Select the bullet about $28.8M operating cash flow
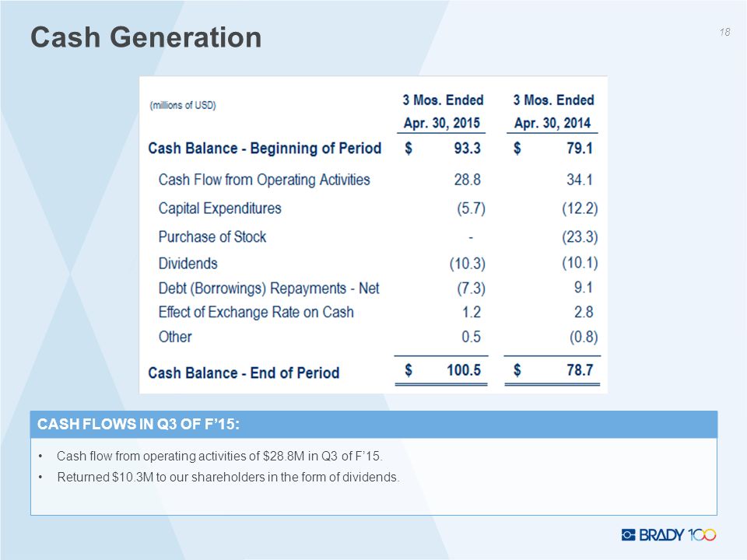The image size is (747, 560). 219,457
